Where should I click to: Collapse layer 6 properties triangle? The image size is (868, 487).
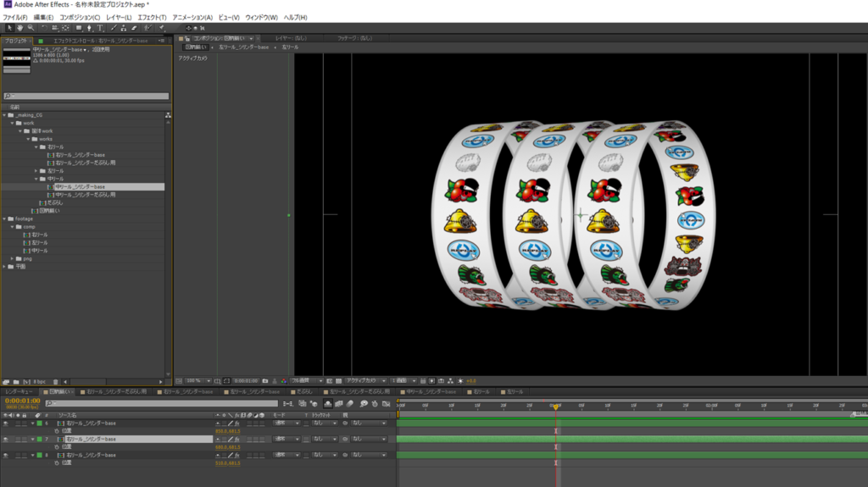[x=32, y=423]
